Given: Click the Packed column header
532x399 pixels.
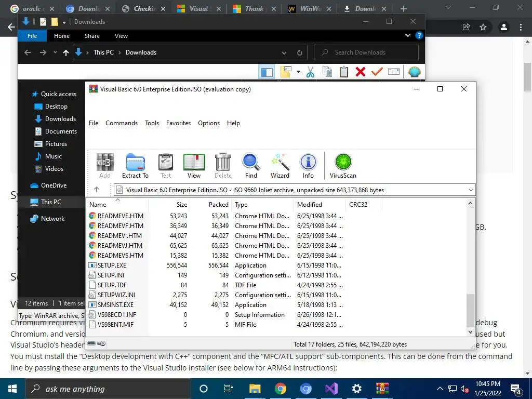Looking at the screenshot, I should tap(210, 205).
